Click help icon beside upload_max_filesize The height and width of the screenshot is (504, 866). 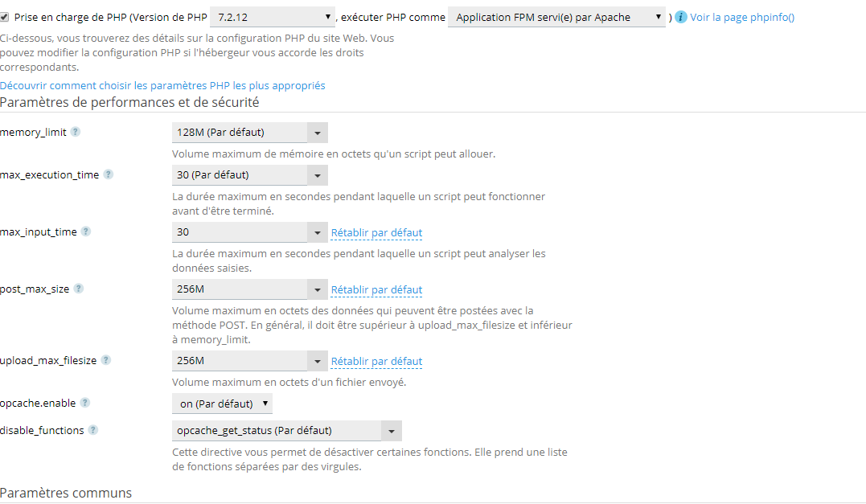pyautogui.click(x=106, y=360)
